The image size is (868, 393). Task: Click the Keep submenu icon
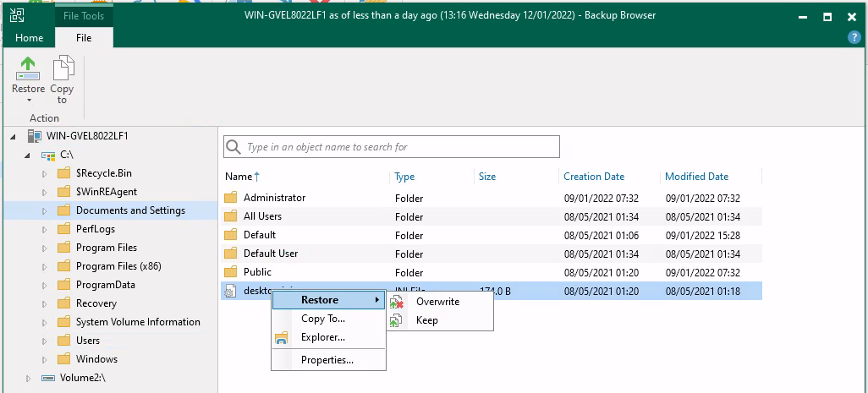point(395,320)
